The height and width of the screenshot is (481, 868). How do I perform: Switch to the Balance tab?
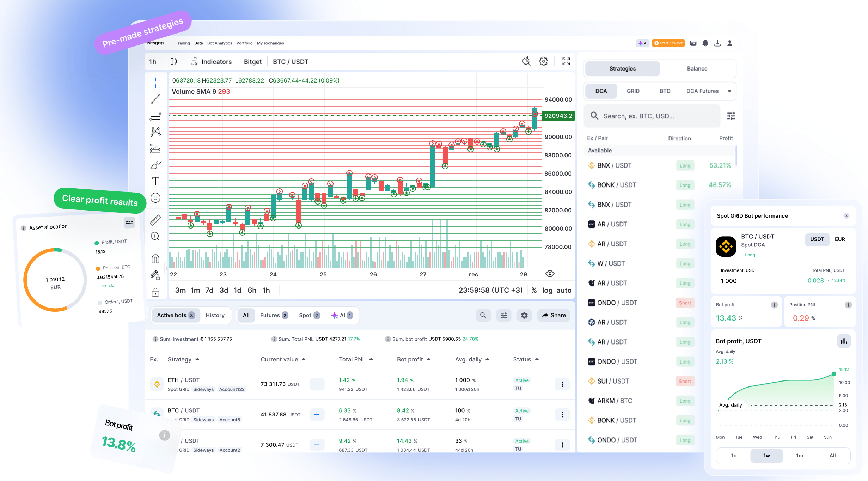pos(697,68)
